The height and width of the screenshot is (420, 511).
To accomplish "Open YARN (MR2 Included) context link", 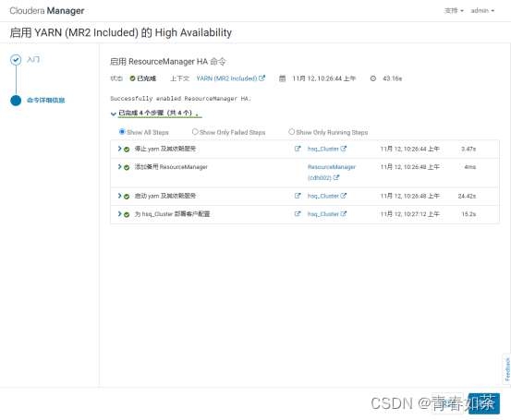I will 226,78.
